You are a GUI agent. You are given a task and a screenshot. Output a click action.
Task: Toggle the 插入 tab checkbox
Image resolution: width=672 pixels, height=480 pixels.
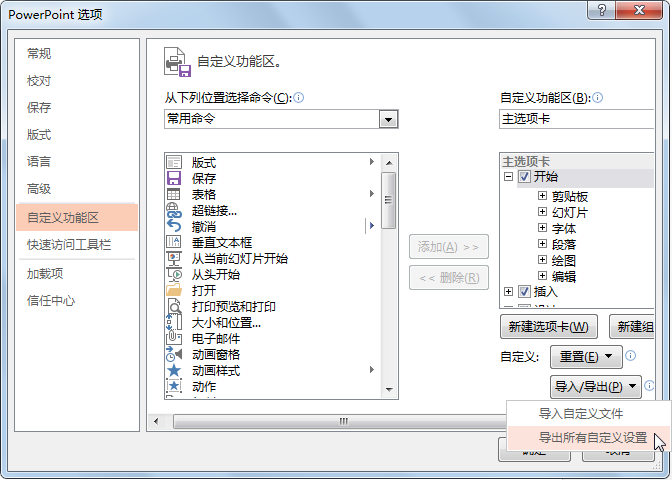(x=524, y=292)
